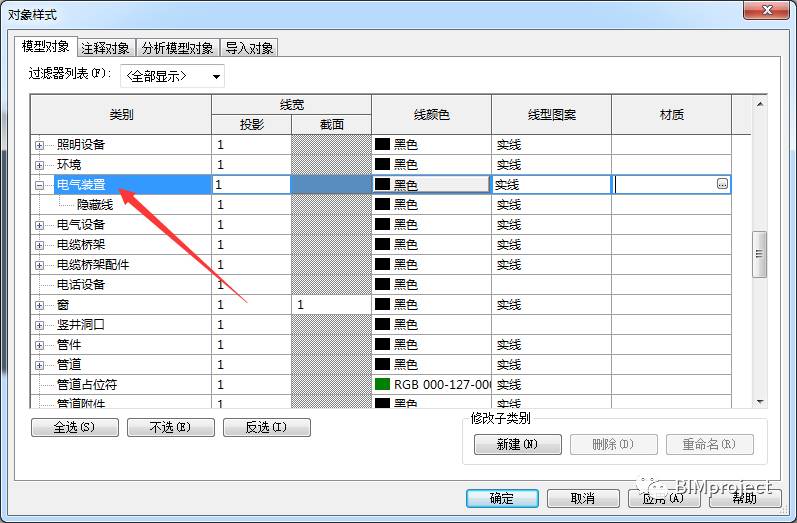Screen dimensions: 797x523
Task: Expand the 照明设备 category
Action: tap(39, 145)
